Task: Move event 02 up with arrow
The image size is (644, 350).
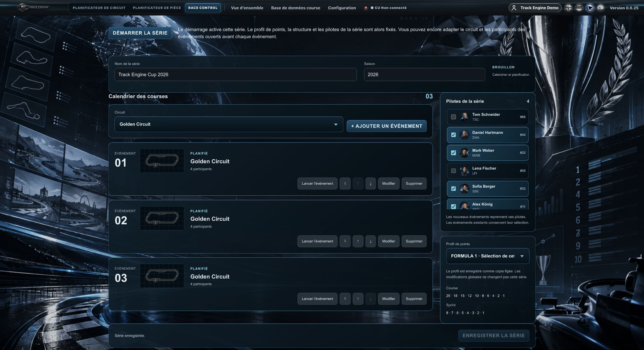Action: tap(358, 241)
